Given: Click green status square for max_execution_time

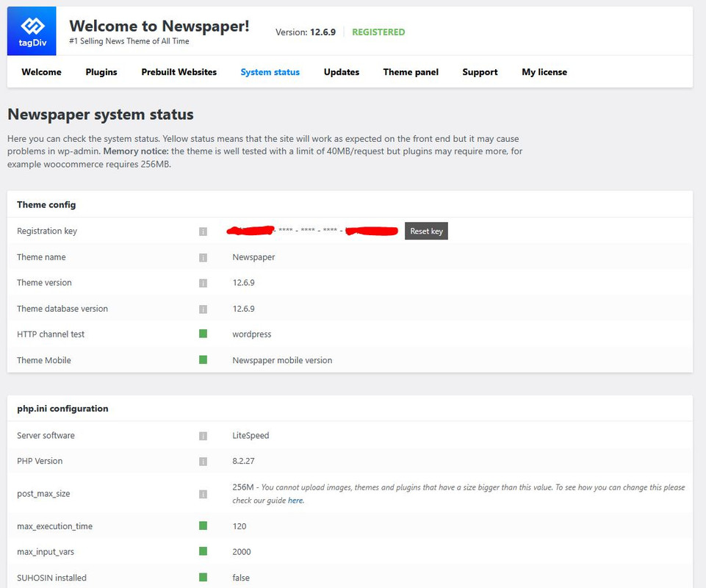Looking at the screenshot, I should tap(203, 526).
